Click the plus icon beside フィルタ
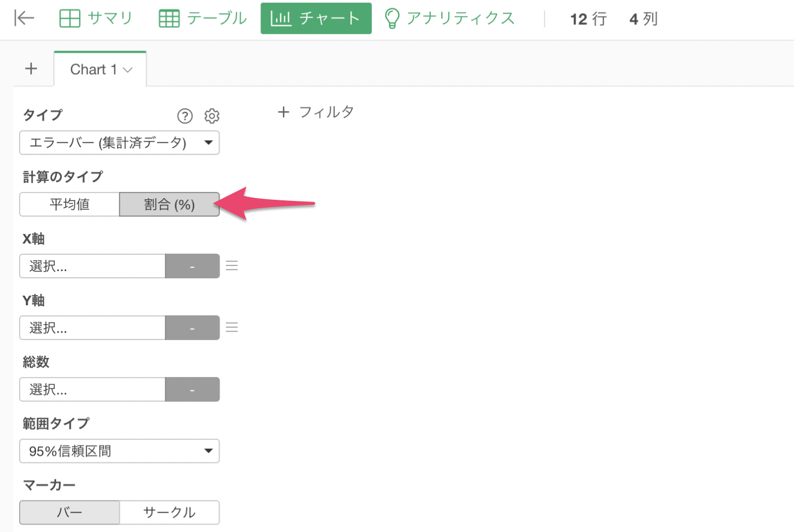Viewport: 794px width, 532px height. point(284,112)
